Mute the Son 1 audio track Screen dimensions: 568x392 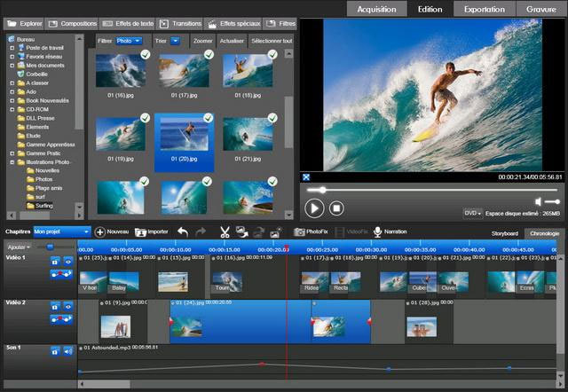(x=67, y=351)
